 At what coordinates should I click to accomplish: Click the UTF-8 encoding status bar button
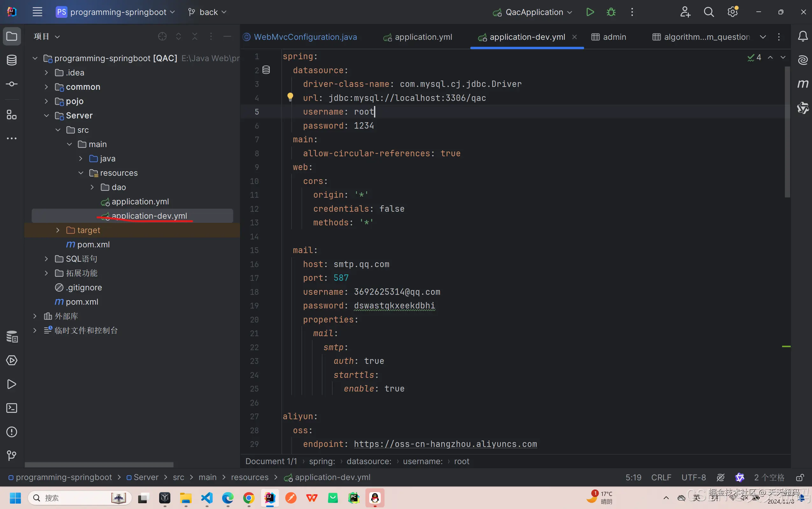click(693, 477)
